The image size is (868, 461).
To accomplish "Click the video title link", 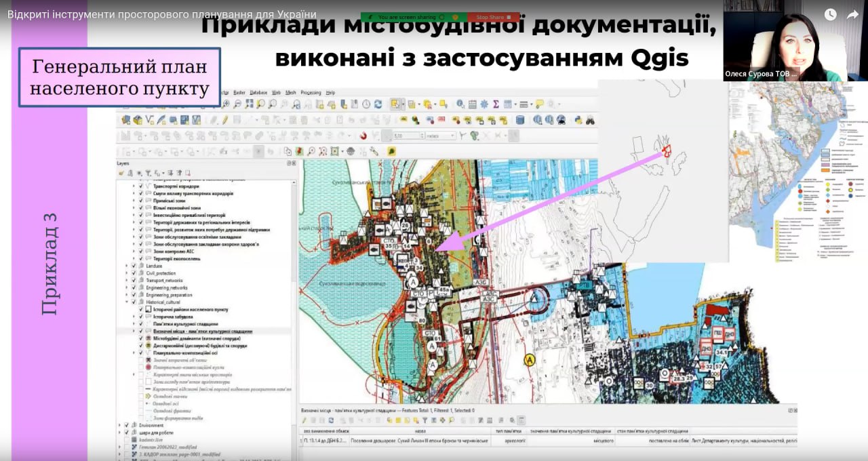I will [x=162, y=14].
